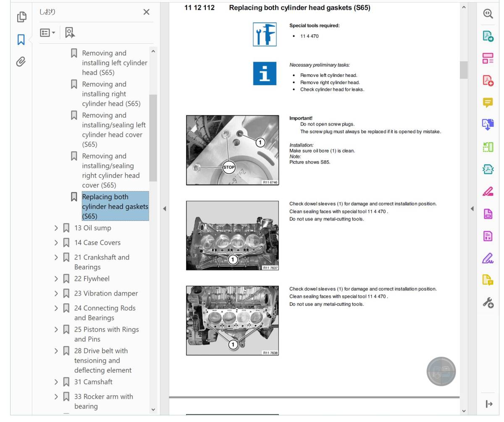Viewport: 504px width, 422px height.
Task: Open installing/sealing right cylinder head cover bookmark
Action: tap(110, 170)
